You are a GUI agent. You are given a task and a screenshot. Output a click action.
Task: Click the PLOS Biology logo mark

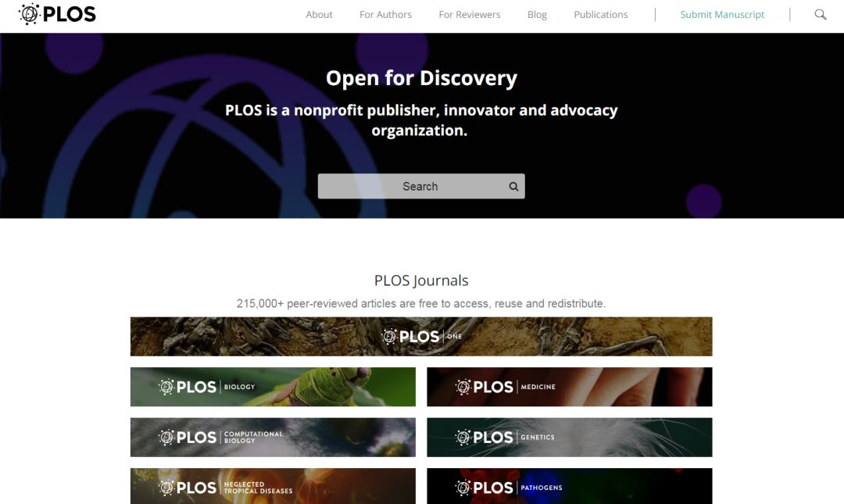(167, 387)
